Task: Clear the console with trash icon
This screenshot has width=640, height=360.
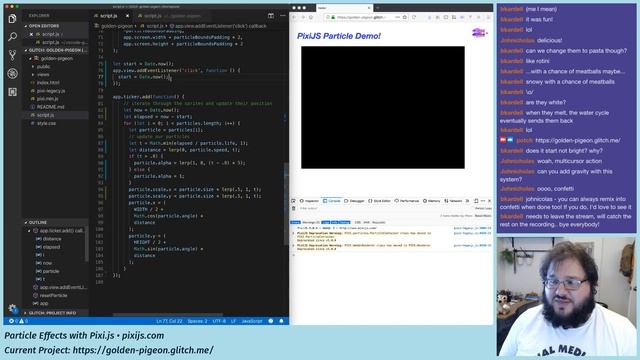Action: [293, 208]
